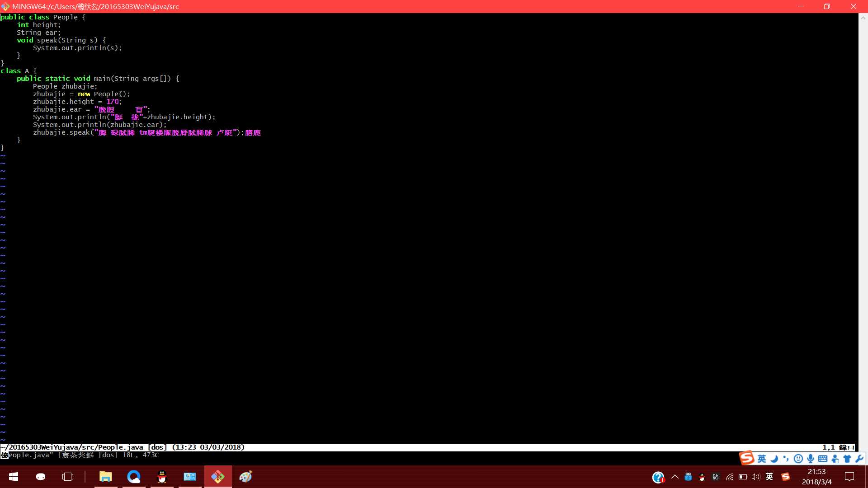Click the '[dos] 18L, 473C' message
This screenshot has width=868, height=488.
(129, 455)
